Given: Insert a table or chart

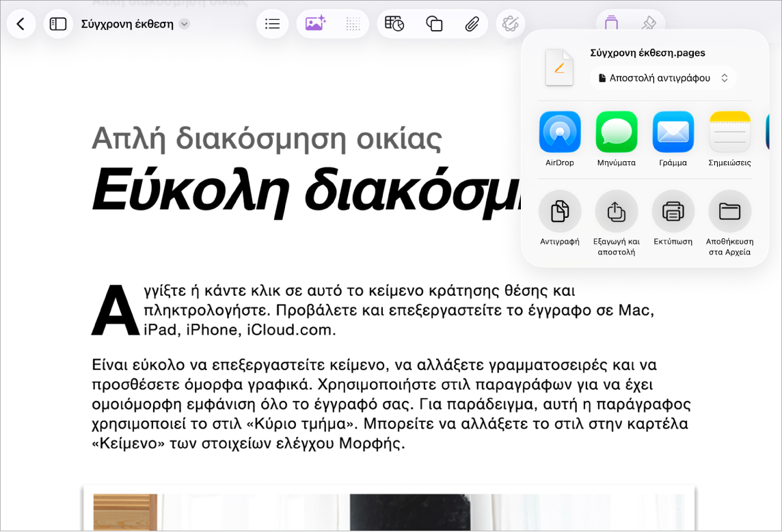Looking at the screenshot, I should coord(394,24).
